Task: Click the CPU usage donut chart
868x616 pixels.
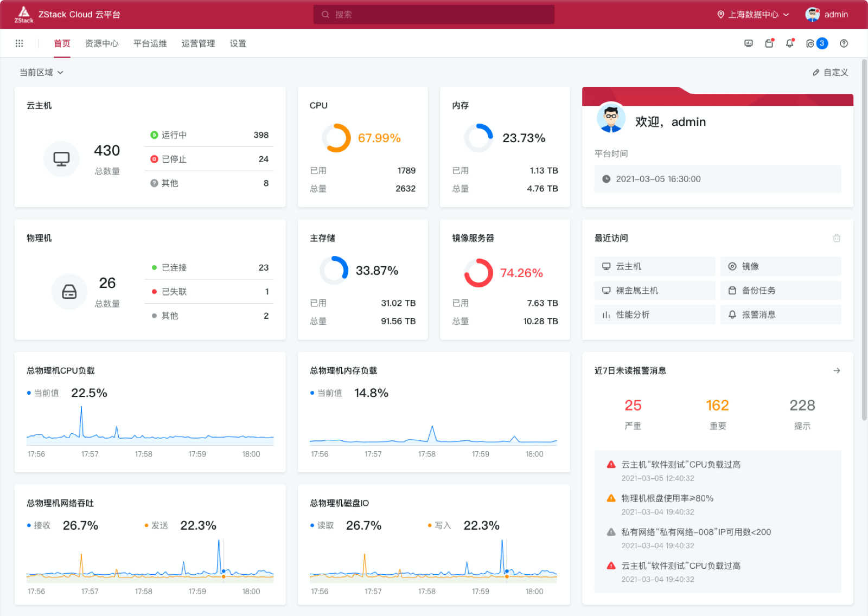Action: [x=337, y=138]
